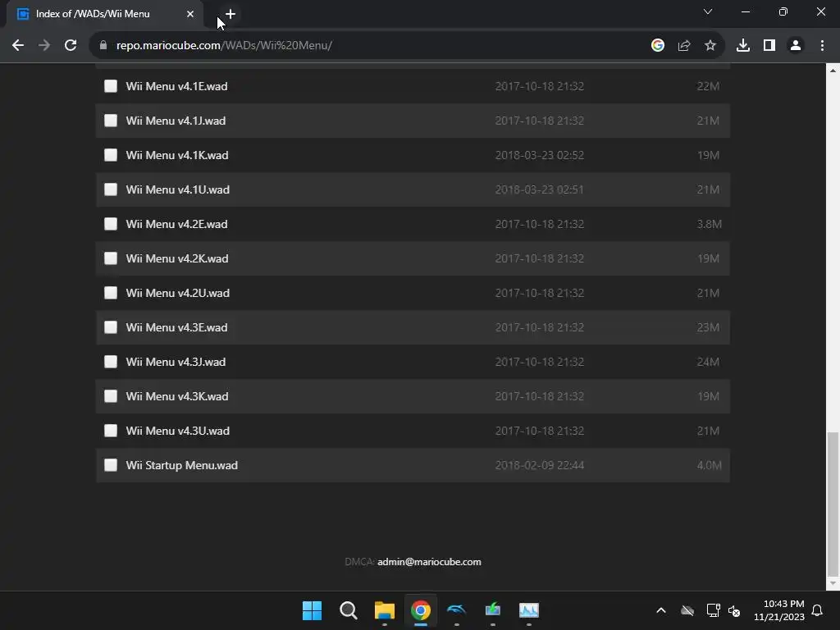The image size is (840, 630).
Task: Check the box for Wii Menu v4.1K.wad
Action: point(111,155)
